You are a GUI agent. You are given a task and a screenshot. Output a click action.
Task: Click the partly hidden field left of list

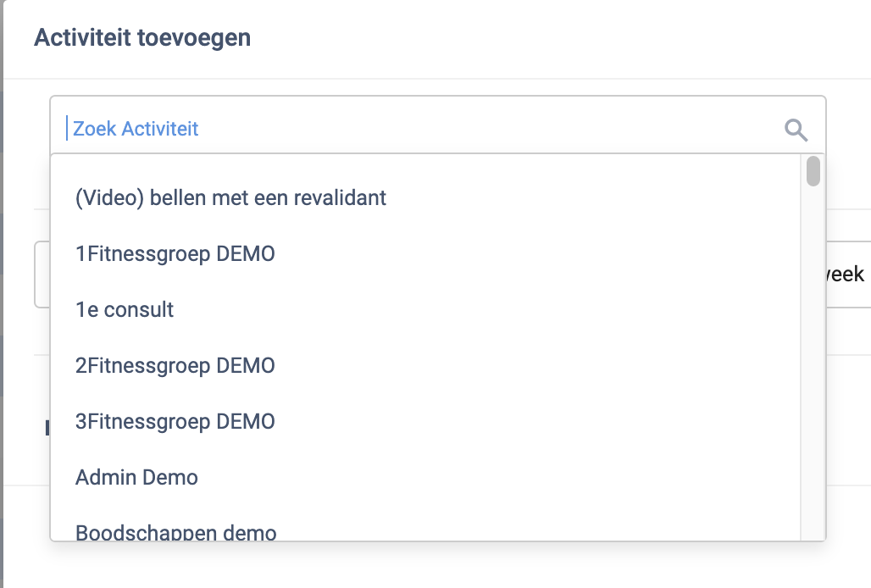click(x=41, y=275)
